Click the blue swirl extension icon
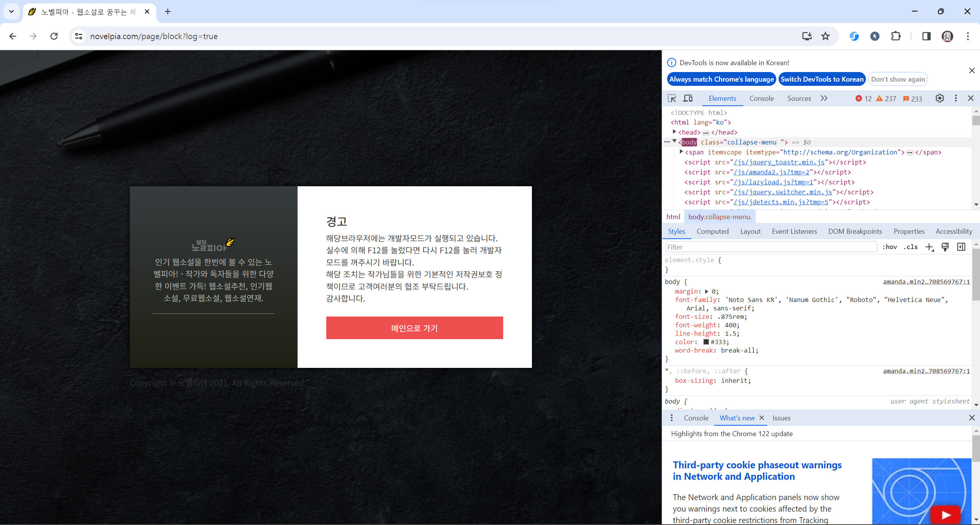The image size is (980, 525). click(x=854, y=36)
